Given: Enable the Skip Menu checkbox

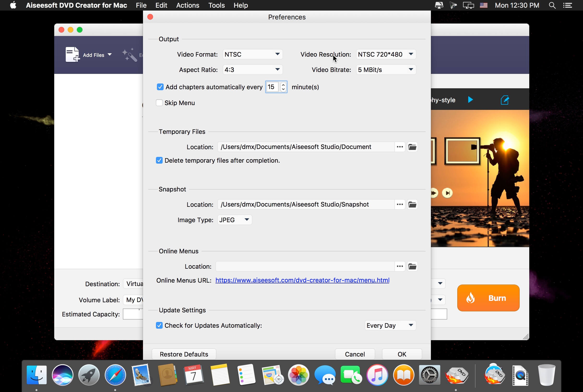Looking at the screenshot, I should [x=159, y=103].
